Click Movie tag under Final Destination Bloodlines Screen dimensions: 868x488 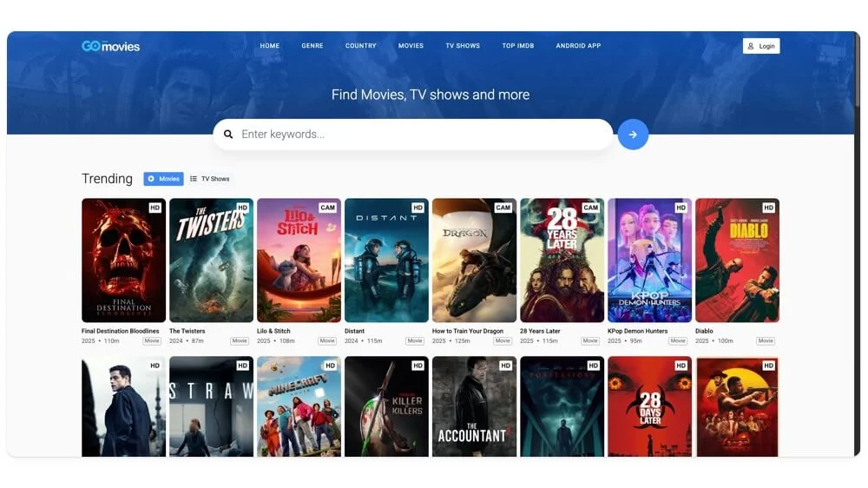[152, 341]
